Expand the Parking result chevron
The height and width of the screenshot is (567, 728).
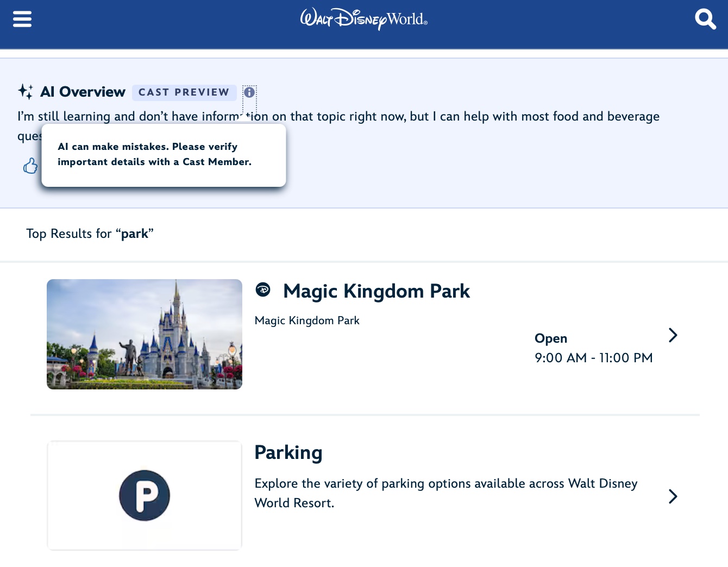[673, 496]
